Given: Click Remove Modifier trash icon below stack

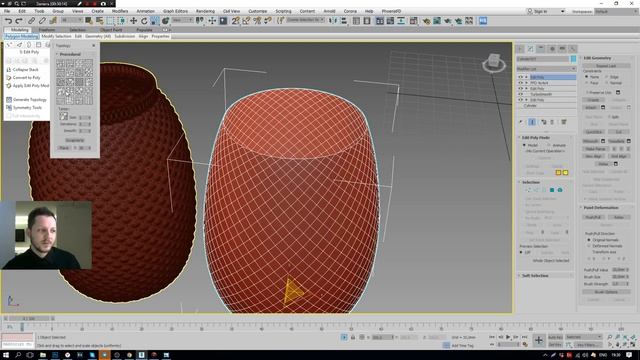Looking at the screenshot, I should (552, 122).
